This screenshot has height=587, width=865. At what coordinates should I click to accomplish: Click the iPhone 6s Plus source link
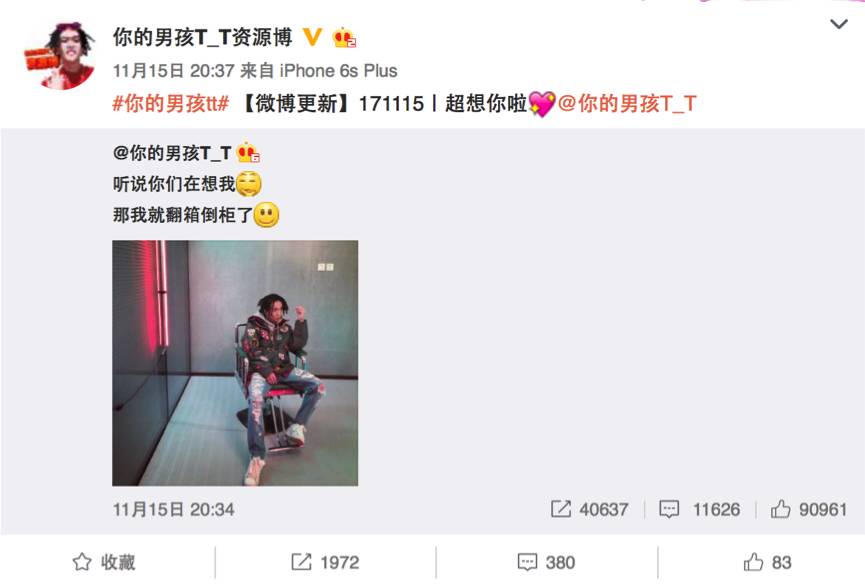(x=338, y=71)
